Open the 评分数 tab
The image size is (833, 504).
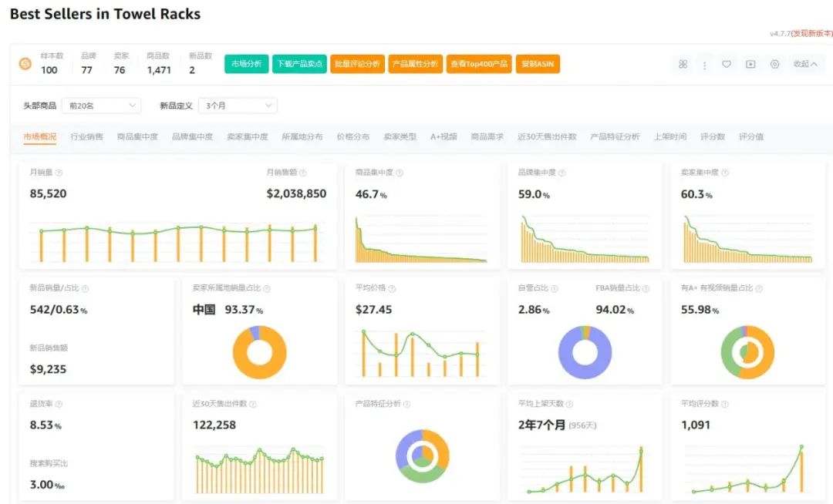(713, 137)
